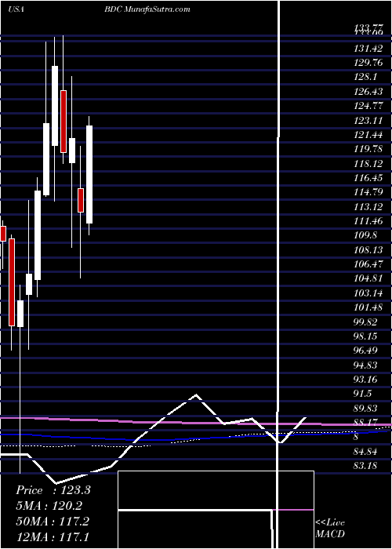Click the price axis label 126.43

pyautogui.click(x=368, y=92)
